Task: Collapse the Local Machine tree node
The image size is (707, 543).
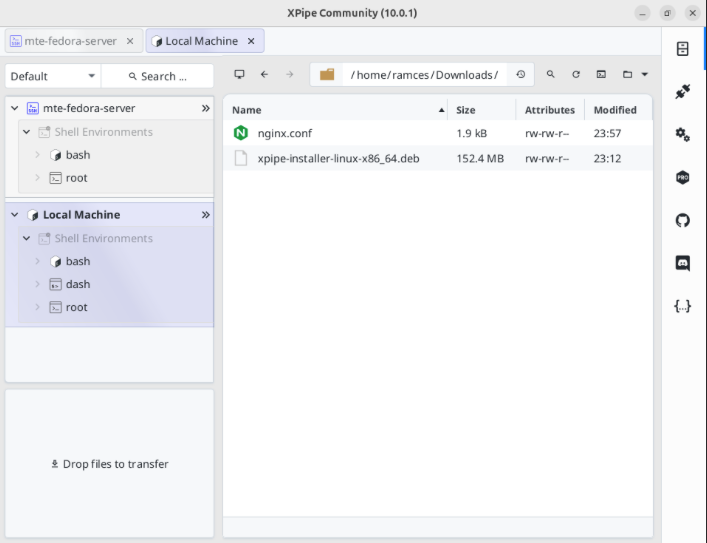Action: [x=14, y=215]
